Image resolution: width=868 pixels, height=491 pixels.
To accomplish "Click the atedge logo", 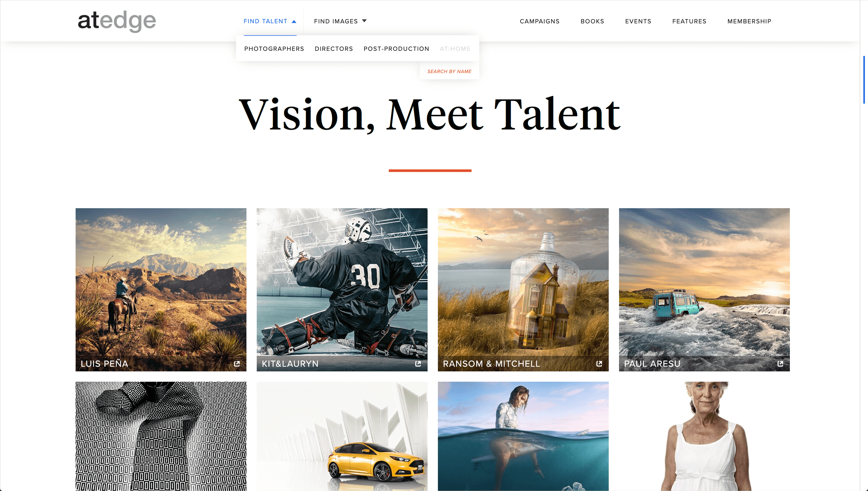I will 117,21.
